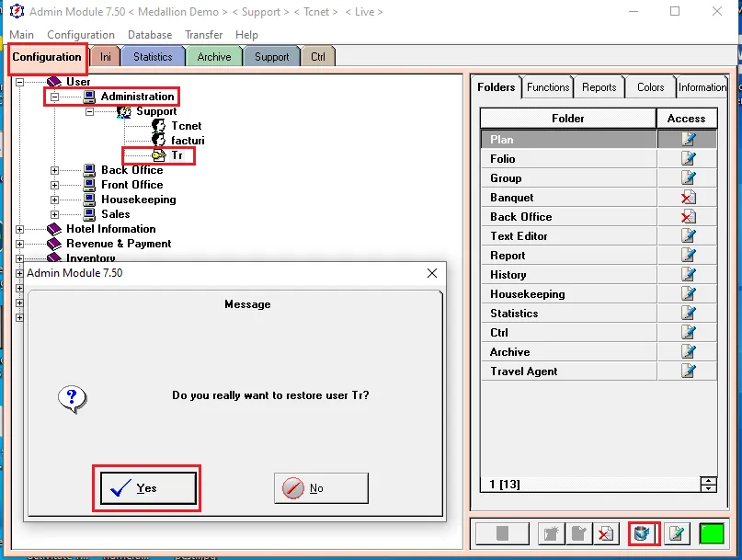The image size is (742, 560).
Task: Toggle access icon for History folder
Action: pyautogui.click(x=688, y=275)
